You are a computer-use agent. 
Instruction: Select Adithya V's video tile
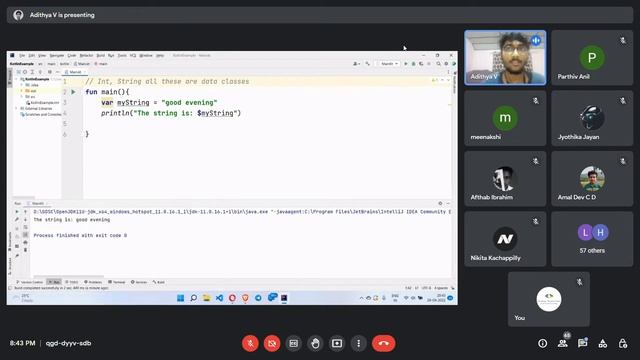click(x=505, y=58)
